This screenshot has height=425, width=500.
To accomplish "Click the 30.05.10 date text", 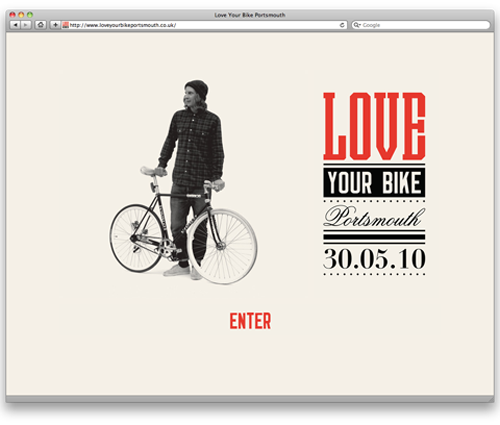I will 374,259.
